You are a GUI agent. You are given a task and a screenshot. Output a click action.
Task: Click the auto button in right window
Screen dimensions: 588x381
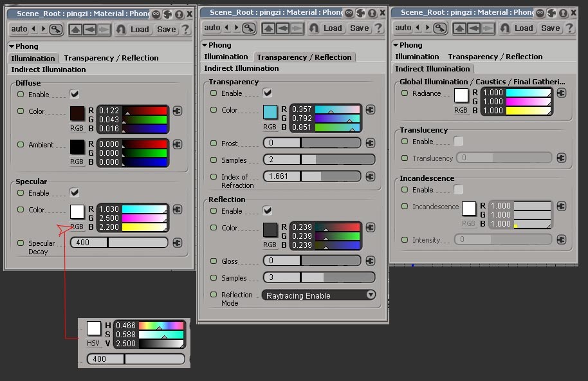click(403, 28)
